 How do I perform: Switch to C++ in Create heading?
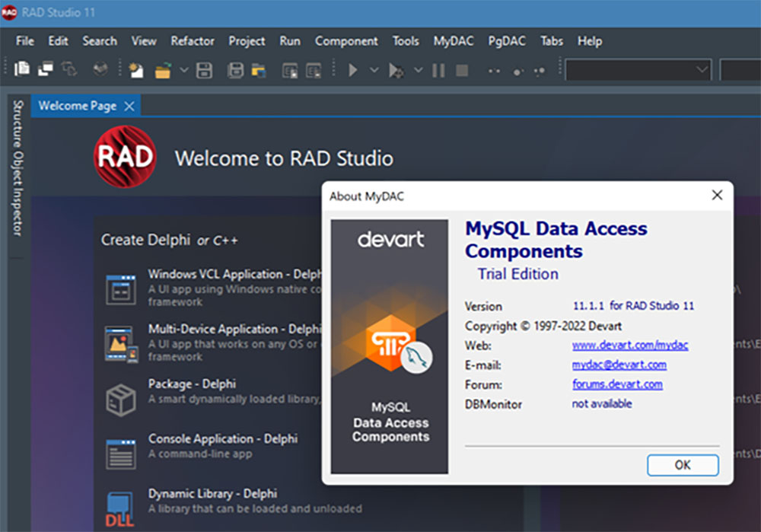[226, 241]
